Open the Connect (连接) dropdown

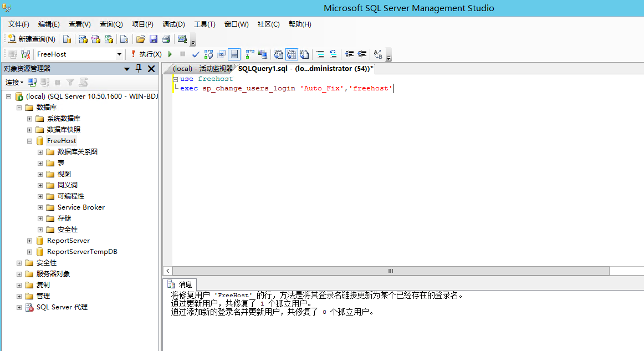pyautogui.click(x=14, y=83)
